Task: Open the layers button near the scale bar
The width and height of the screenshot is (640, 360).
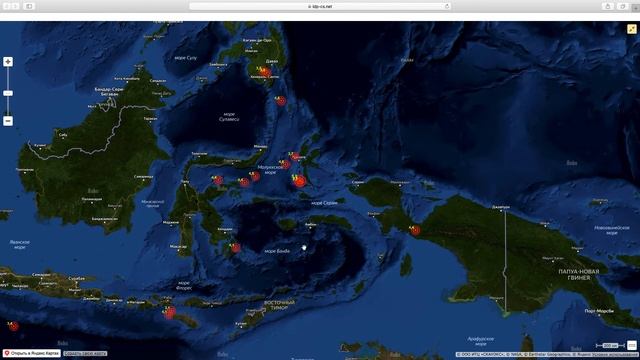Action: coord(631,345)
